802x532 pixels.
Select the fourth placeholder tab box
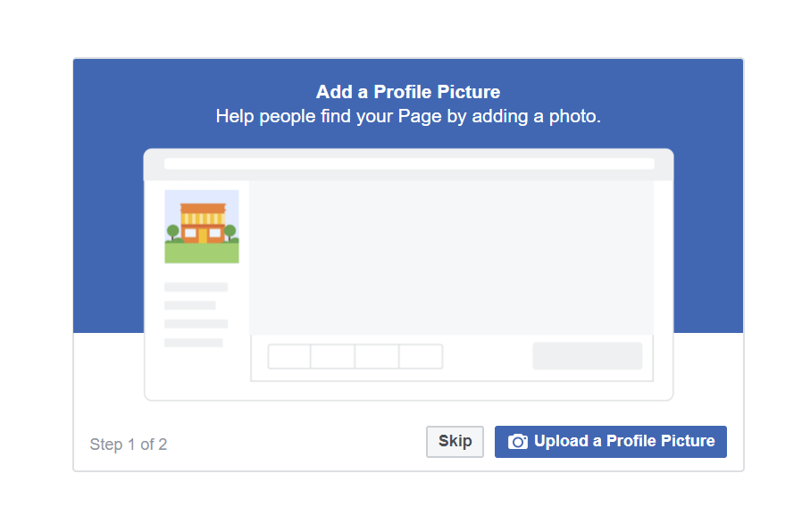pyautogui.click(x=421, y=356)
